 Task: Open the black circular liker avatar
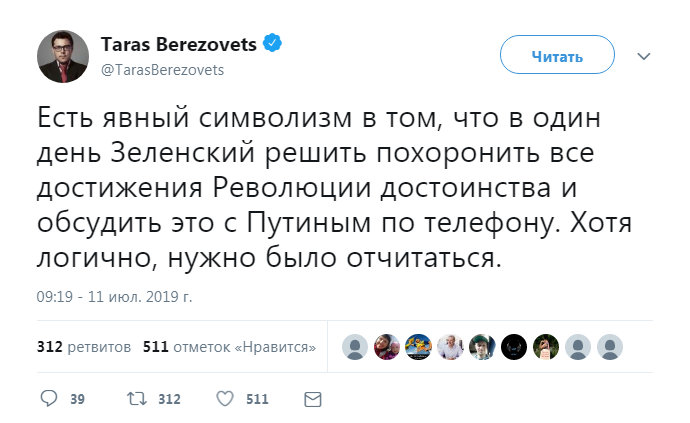pos(514,347)
